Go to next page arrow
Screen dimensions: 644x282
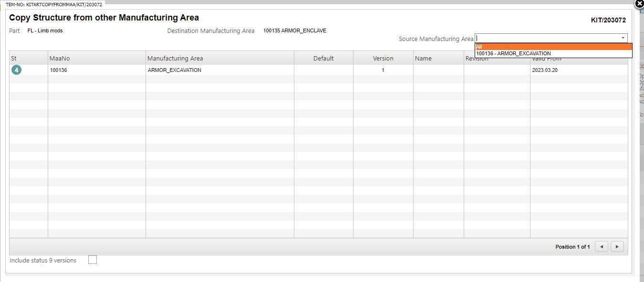pyautogui.click(x=617, y=247)
